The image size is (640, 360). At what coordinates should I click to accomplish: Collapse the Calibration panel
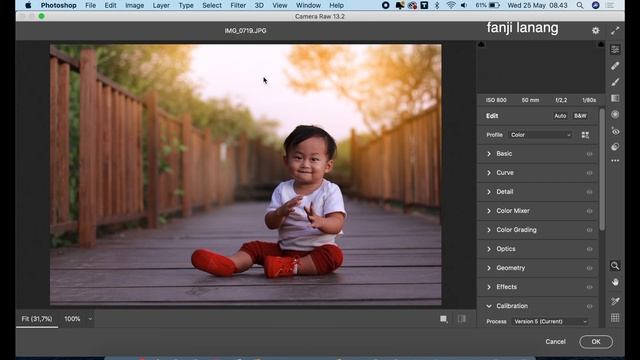click(489, 306)
